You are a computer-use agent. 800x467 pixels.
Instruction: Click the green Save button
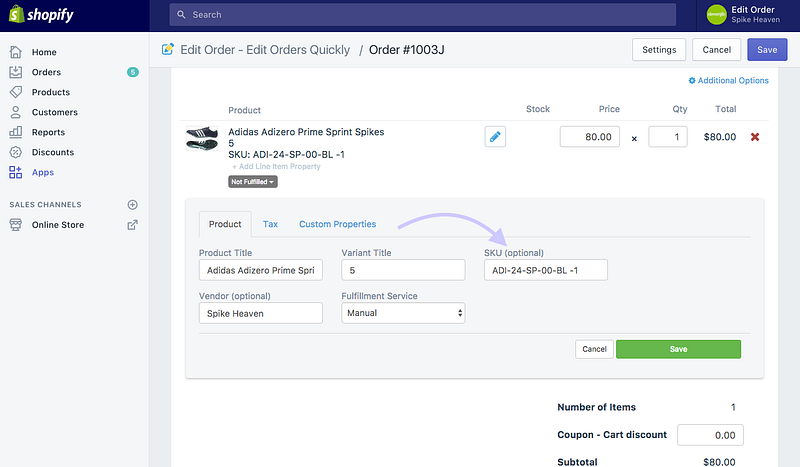[x=678, y=349]
